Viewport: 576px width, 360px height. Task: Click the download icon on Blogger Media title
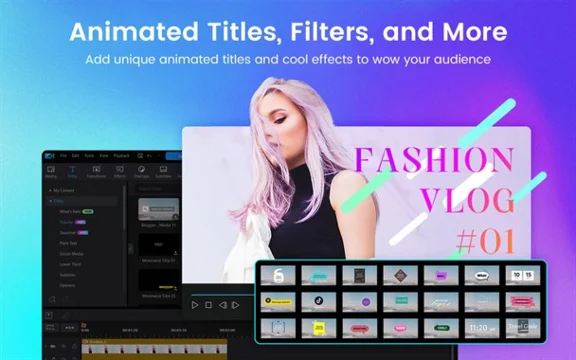click(176, 217)
